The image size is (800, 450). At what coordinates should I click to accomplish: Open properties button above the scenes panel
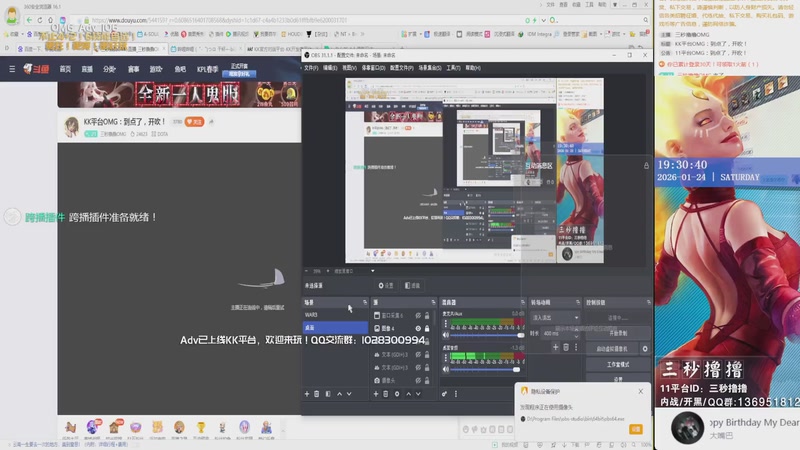[x=386, y=286]
